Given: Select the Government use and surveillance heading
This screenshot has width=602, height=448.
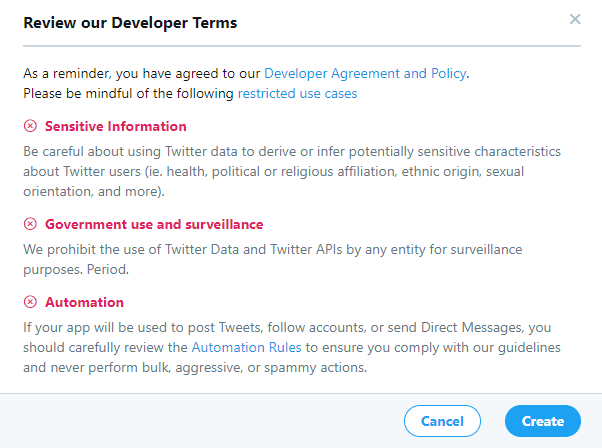Looking at the screenshot, I should 154,224.
